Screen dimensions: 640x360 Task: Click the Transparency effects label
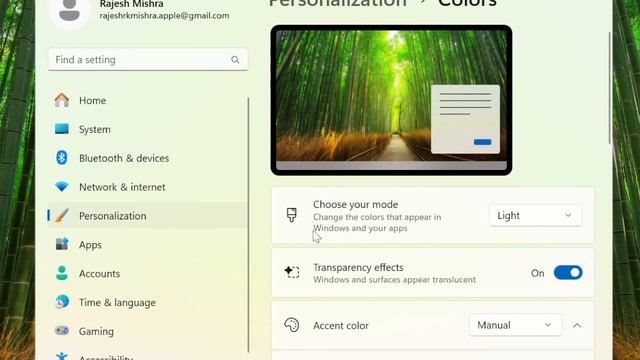click(x=358, y=267)
